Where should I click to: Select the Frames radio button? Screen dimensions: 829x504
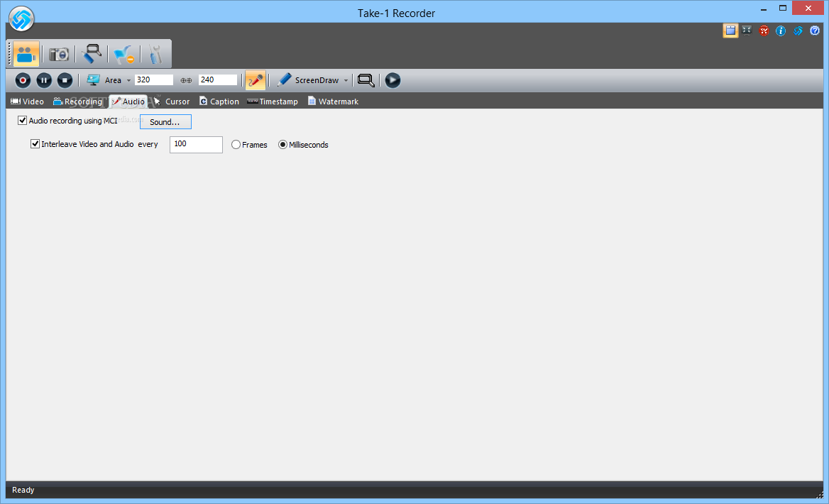236,145
